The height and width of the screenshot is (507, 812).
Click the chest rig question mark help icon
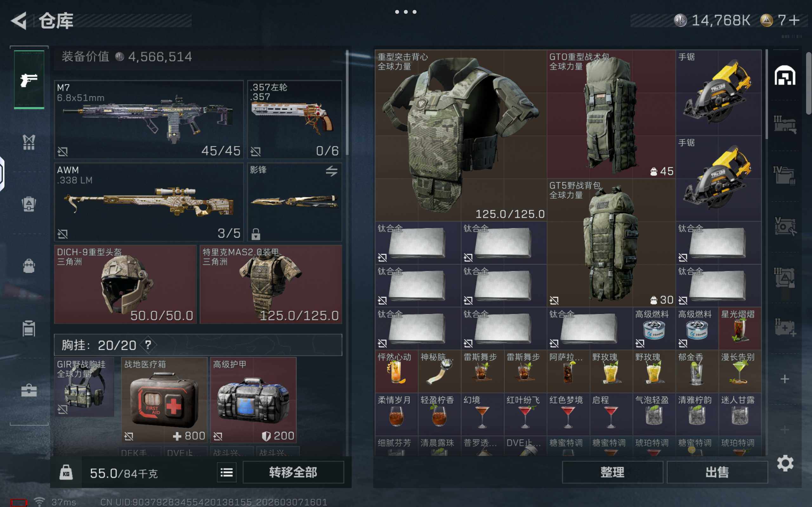coord(148,345)
